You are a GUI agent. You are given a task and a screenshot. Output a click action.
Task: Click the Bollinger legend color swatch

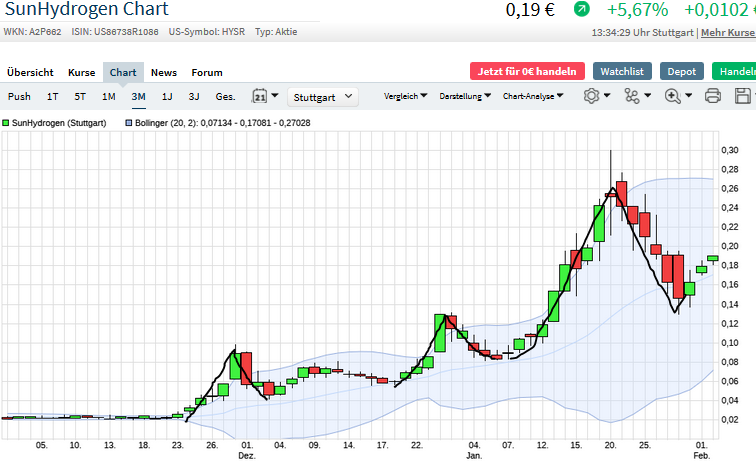pos(129,122)
